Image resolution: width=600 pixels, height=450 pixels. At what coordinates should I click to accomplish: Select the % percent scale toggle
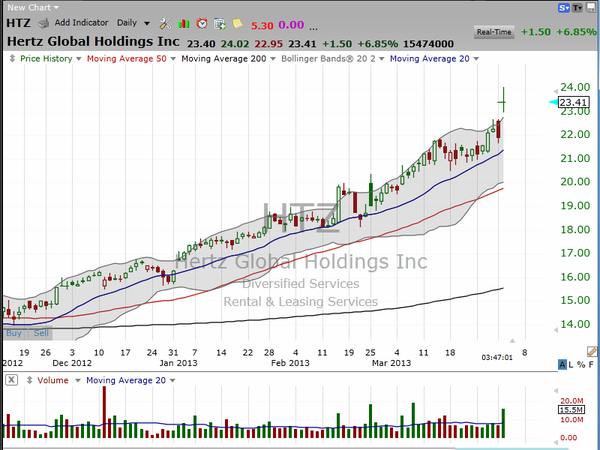(x=581, y=364)
